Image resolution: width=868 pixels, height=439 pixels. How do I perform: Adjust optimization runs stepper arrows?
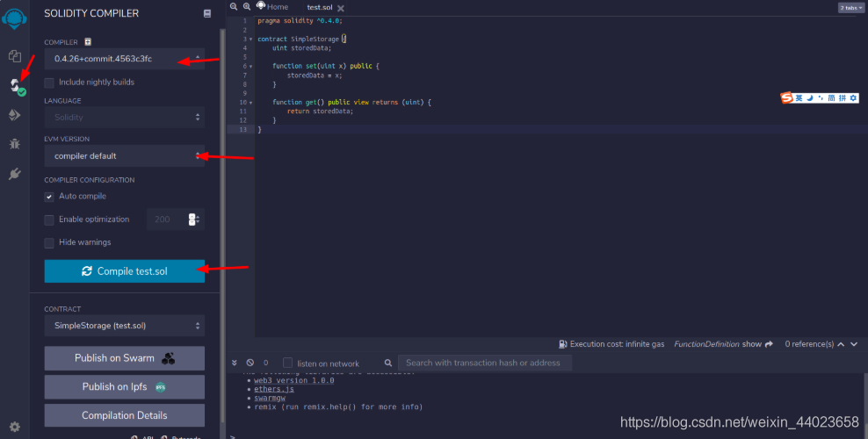tap(193, 219)
